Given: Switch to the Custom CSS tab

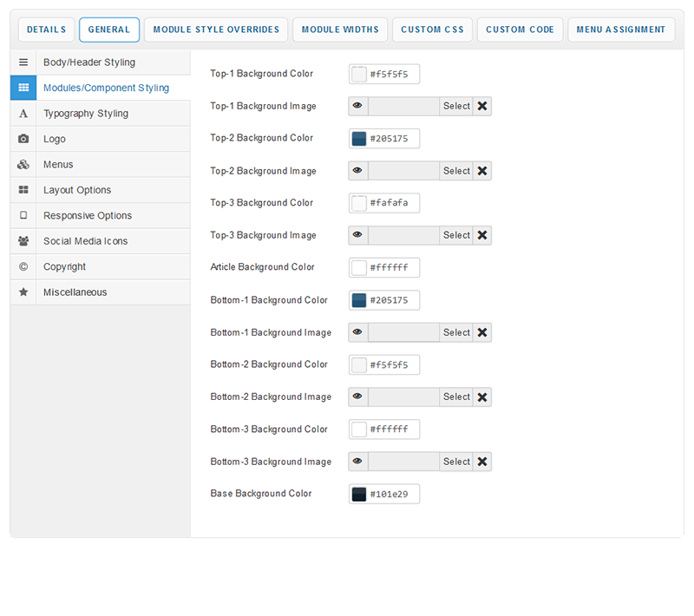Looking at the screenshot, I should tap(432, 29).
